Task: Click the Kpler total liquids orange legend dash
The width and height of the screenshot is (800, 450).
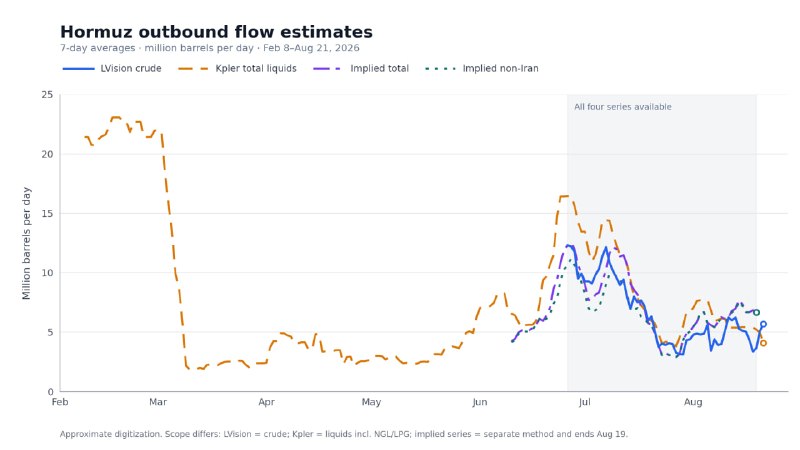Action: pyautogui.click(x=193, y=68)
